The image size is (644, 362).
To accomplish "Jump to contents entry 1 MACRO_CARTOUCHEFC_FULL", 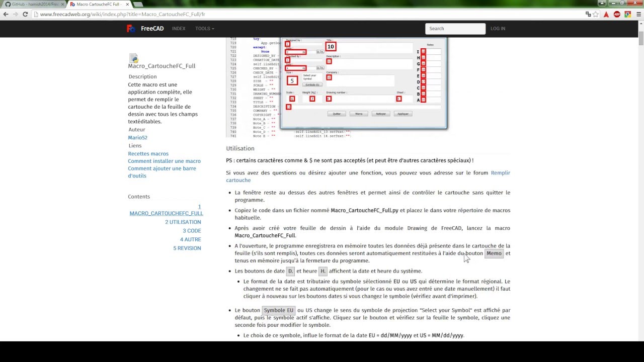I will 166,210.
